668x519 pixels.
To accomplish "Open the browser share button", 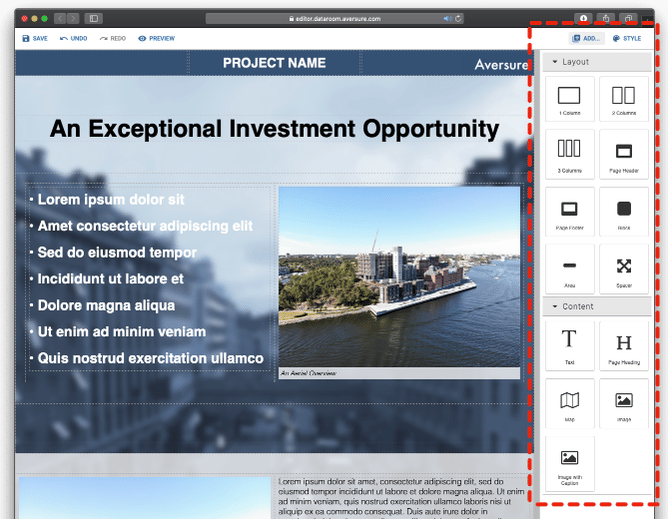I will click(606, 18).
